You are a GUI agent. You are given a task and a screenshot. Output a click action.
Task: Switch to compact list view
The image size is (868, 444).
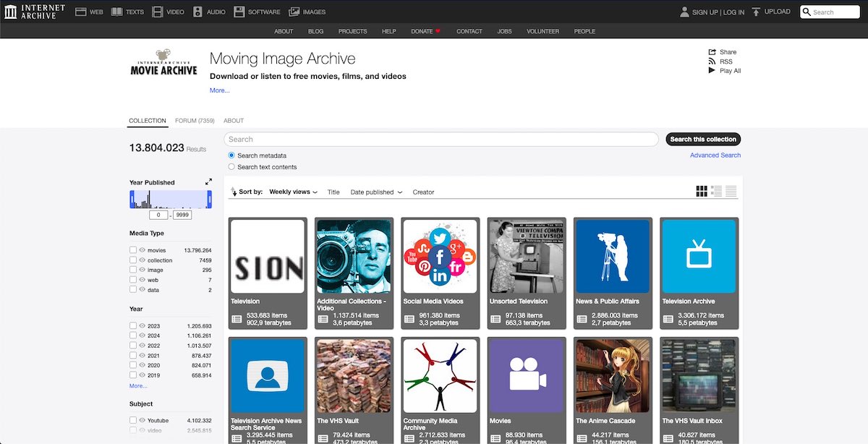pyautogui.click(x=731, y=192)
